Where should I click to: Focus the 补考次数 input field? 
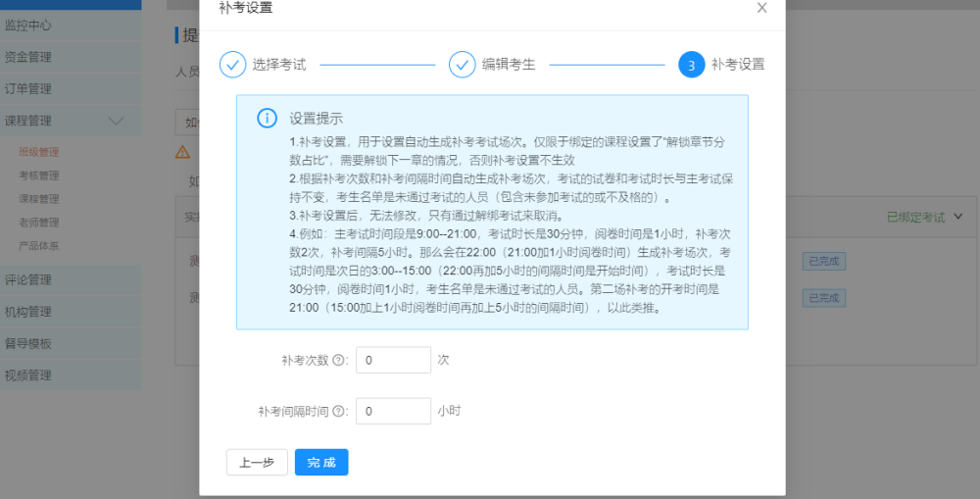(393, 360)
